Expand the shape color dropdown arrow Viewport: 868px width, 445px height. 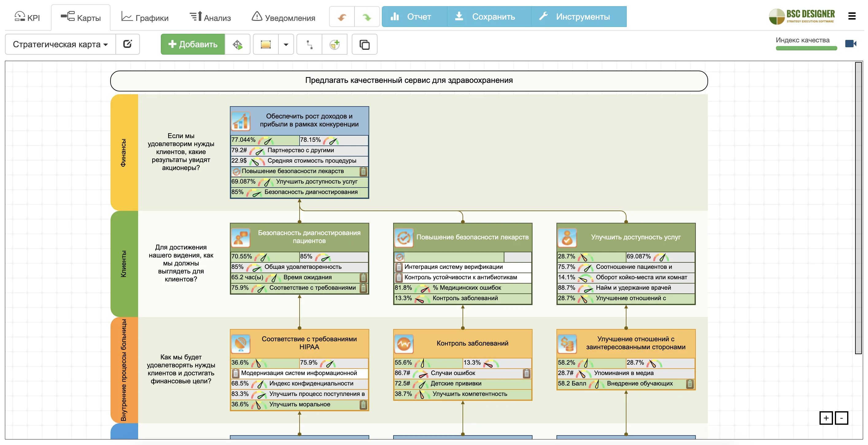point(286,44)
